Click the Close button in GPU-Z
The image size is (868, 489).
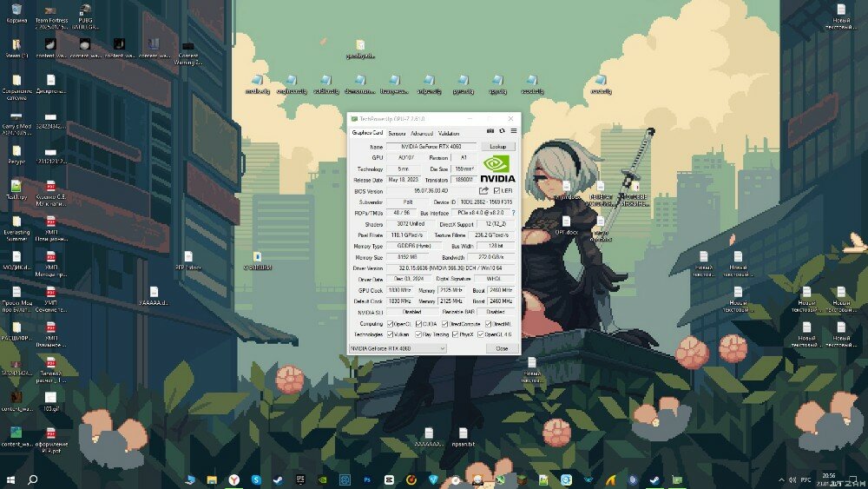(502, 348)
